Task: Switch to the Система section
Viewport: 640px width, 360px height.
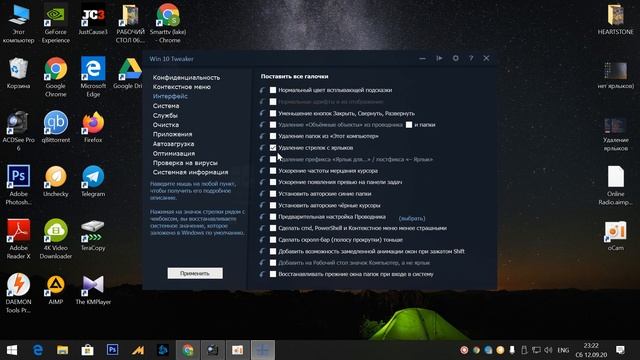Action: coord(166,106)
